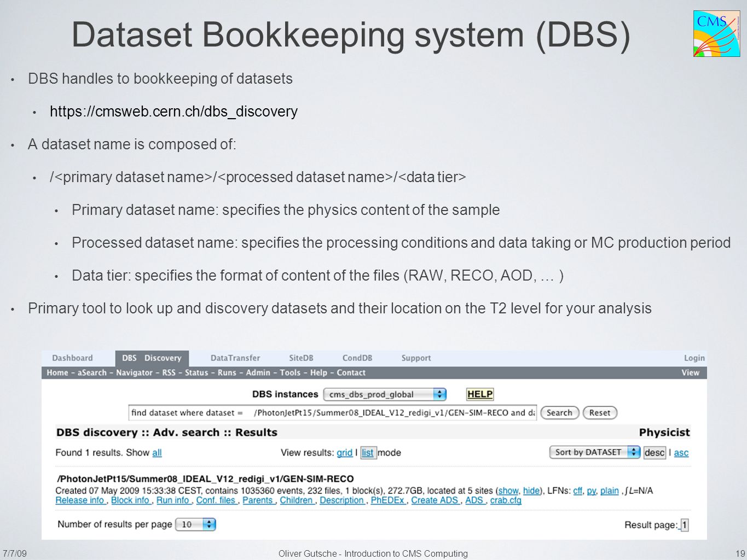Click the Login link

coord(694,358)
